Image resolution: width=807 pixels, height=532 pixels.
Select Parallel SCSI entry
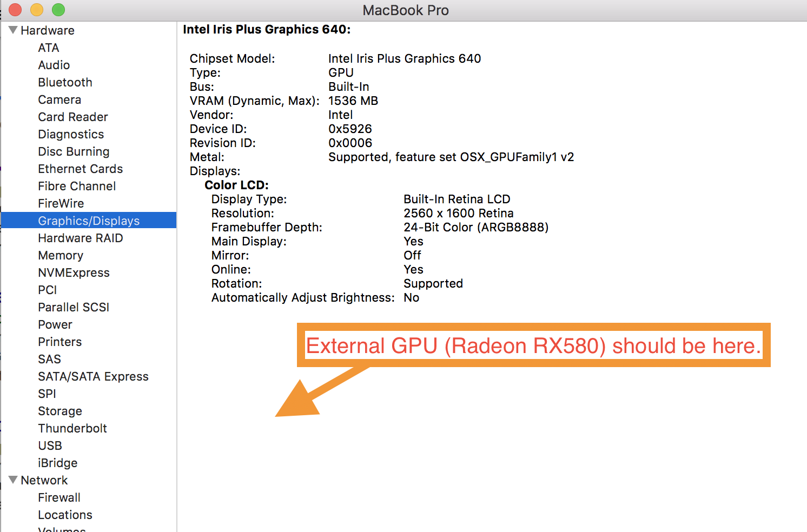[74, 307]
